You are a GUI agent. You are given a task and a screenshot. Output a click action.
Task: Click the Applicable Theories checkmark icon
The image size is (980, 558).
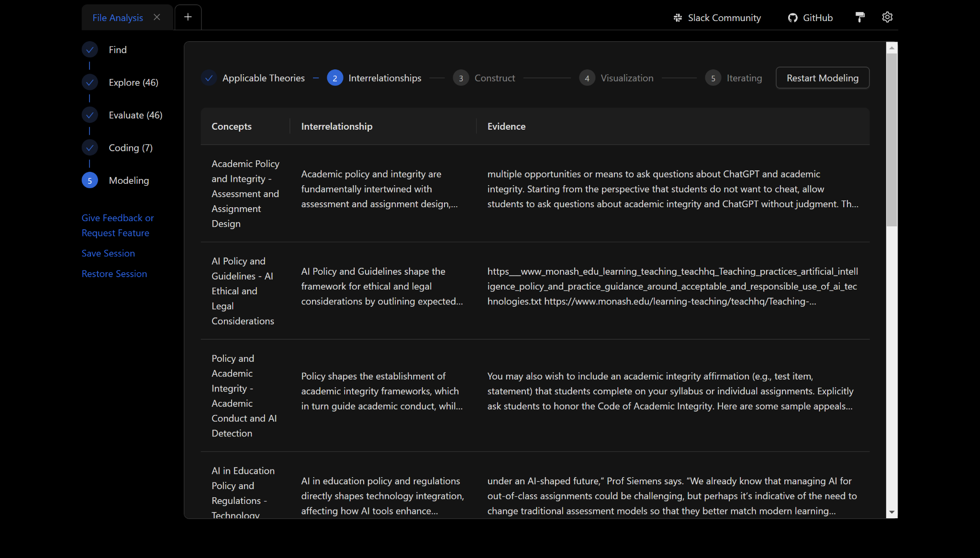(209, 78)
